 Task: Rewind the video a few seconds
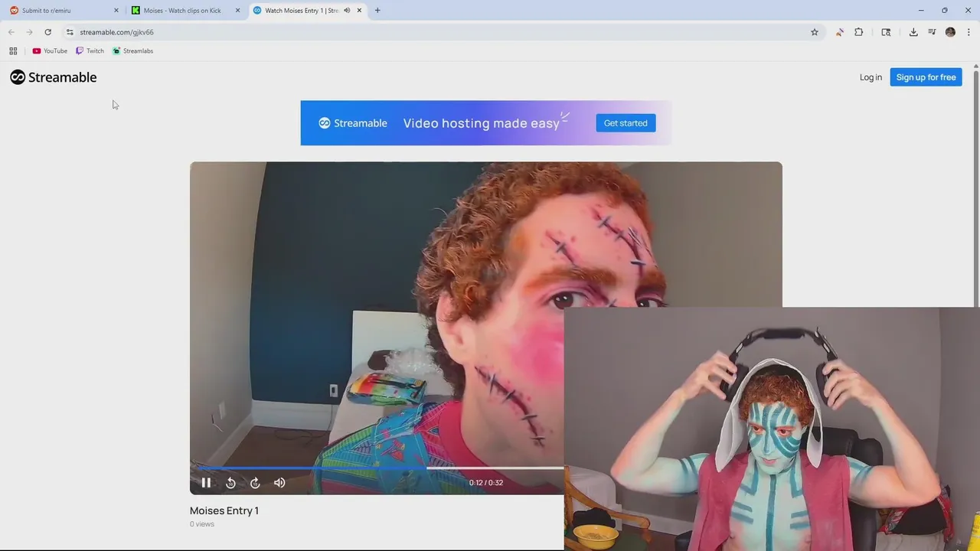point(230,482)
